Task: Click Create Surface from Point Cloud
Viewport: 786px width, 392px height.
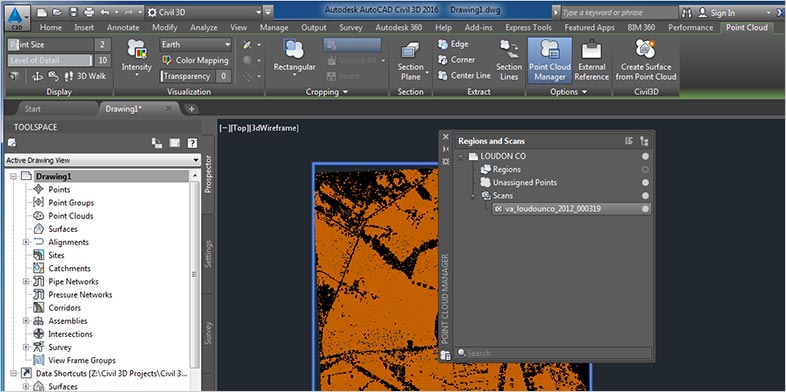Action: (646, 61)
